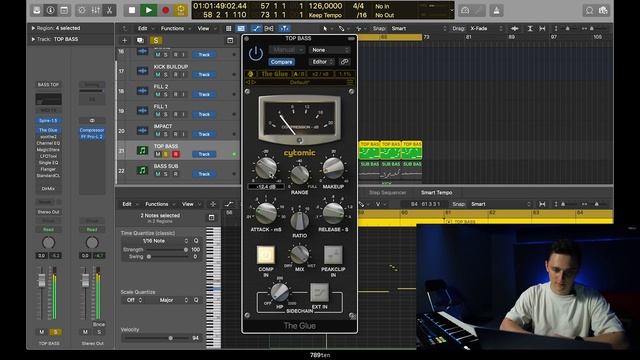This screenshot has width=640, height=360.
Task: Toggle the Flex view icon
Action: pyautogui.click(x=269, y=29)
